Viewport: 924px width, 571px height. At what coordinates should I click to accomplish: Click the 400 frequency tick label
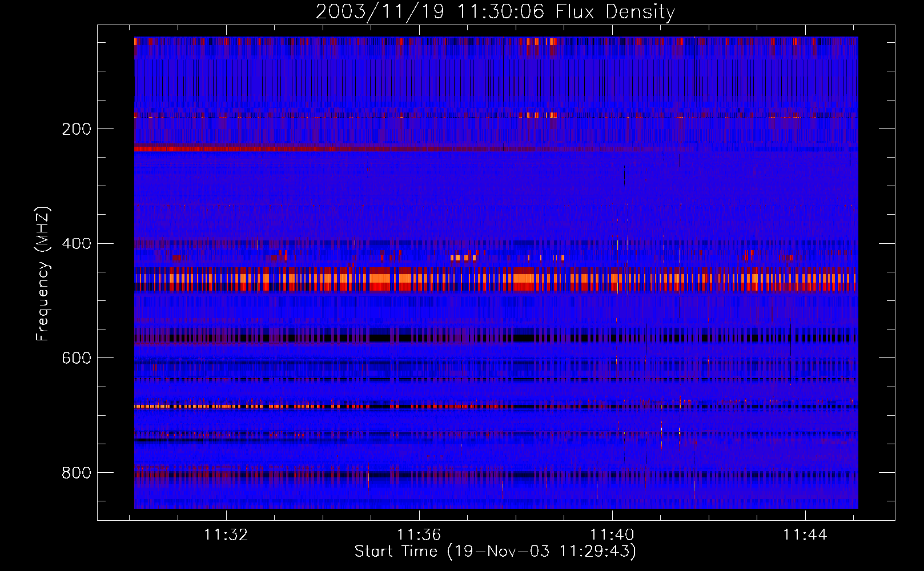(77, 244)
